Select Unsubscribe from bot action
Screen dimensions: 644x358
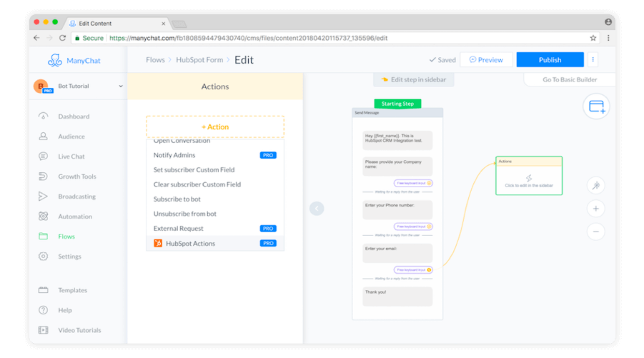(215, 214)
